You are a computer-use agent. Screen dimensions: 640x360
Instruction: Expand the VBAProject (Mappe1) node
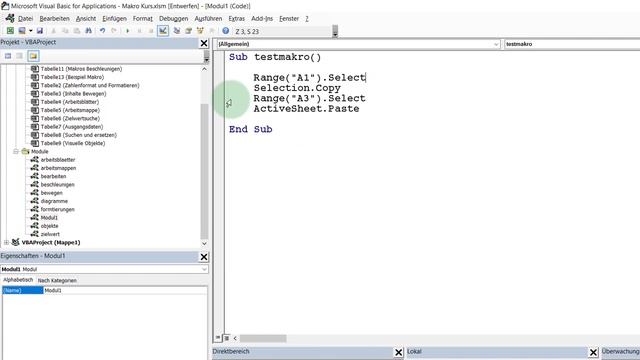pyautogui.click(x=6, y=242)
